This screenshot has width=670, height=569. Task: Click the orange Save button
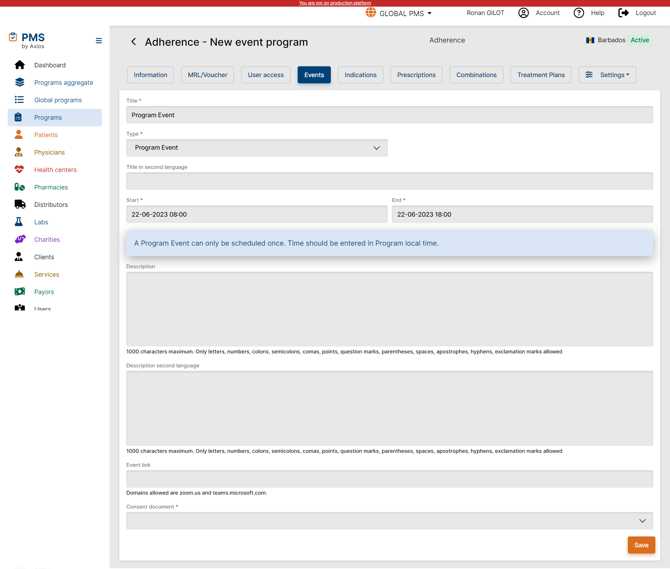click(641, 545)
